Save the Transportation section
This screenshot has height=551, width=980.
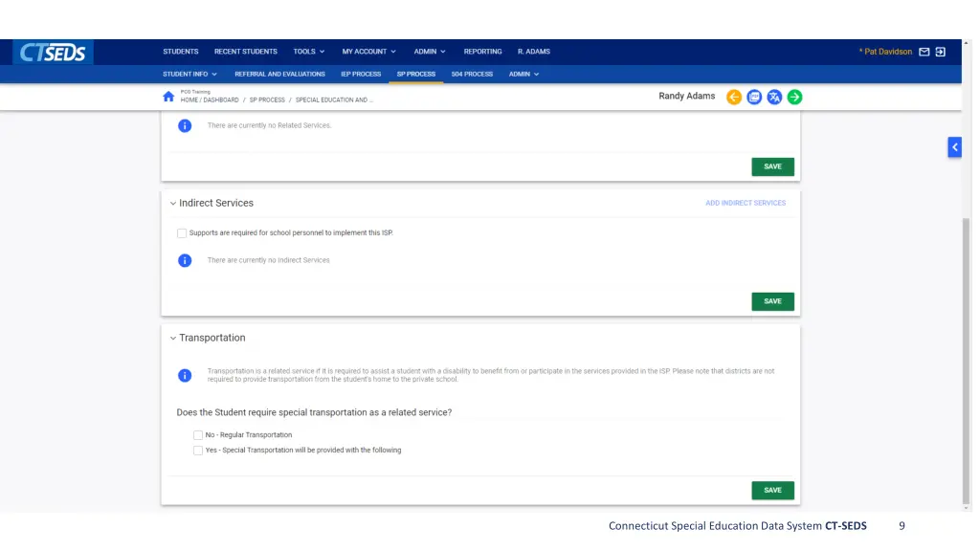click(x=772, y=490)
